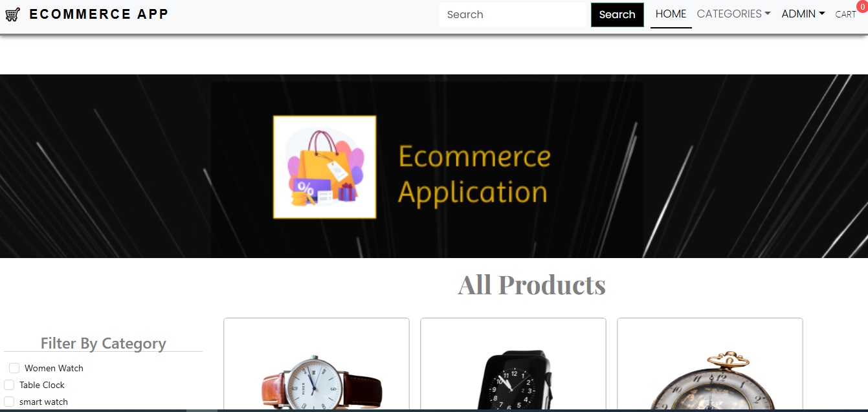
Task: Click the shopping bag logo in banner
Action: (x=324, y=167)
